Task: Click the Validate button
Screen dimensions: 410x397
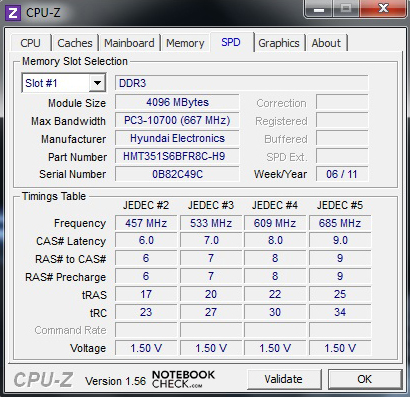Action: (284, 379)
